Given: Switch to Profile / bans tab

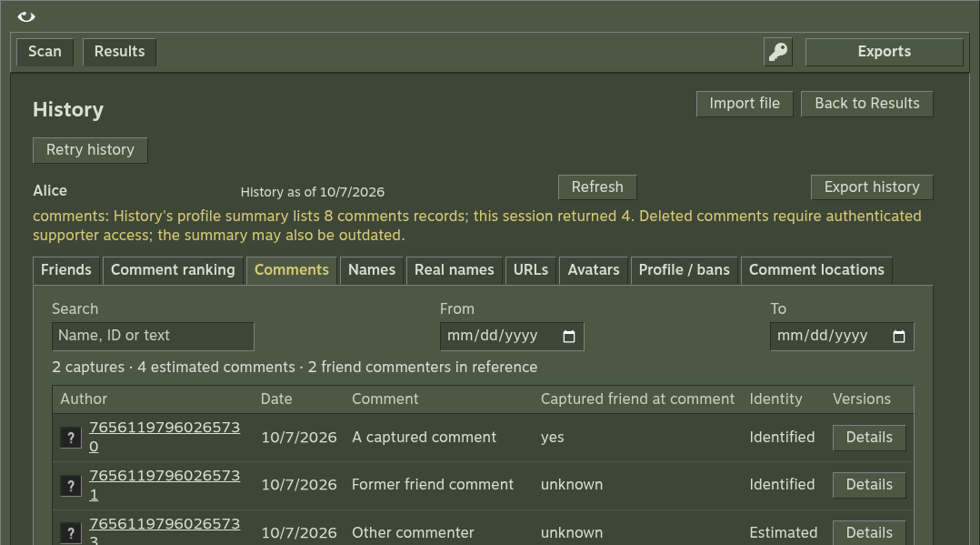Looking at the screenshot, I should click(685, 270).
